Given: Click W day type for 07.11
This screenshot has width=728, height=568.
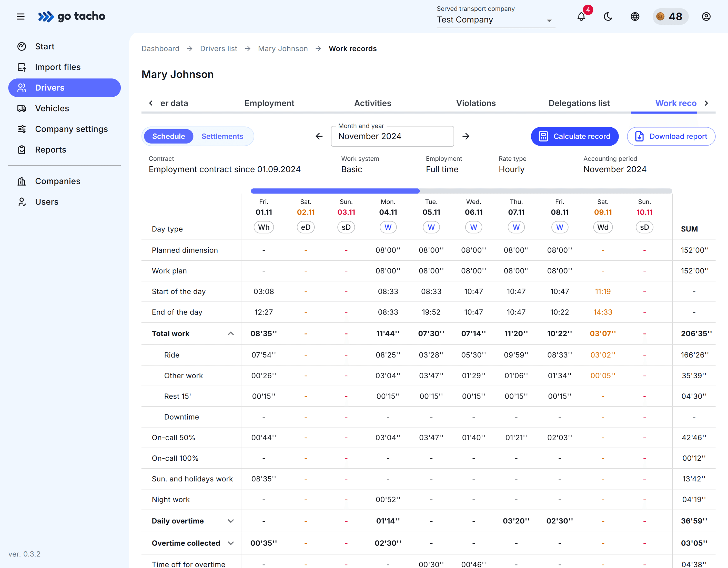Looking at the screenshot, I should tap(516, 227).
